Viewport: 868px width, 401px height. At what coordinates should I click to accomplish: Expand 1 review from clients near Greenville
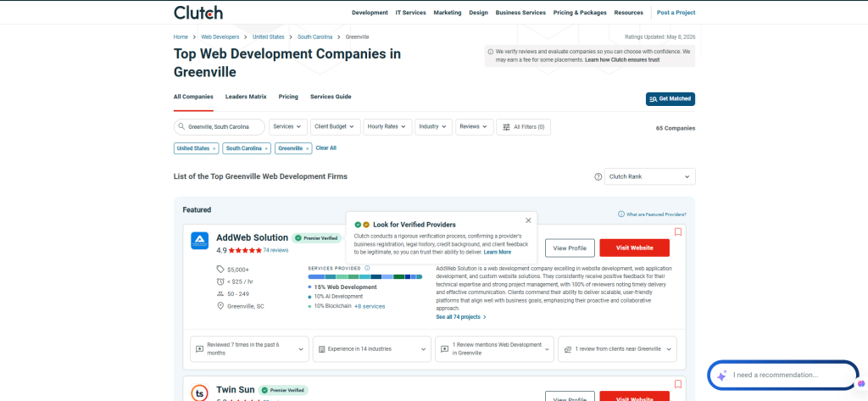click(617, 349)
